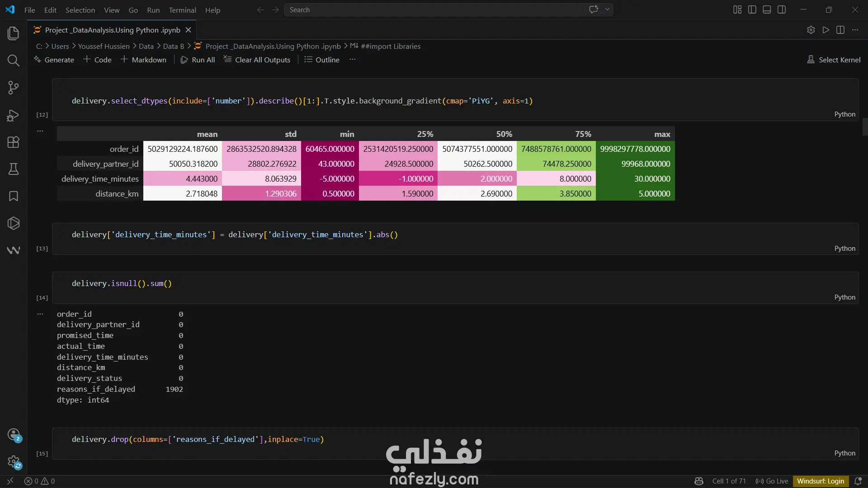Open output actions ellipsis for cell 12
The height and width of the screenshot is (488, 868).
click(x=40, y=131)
